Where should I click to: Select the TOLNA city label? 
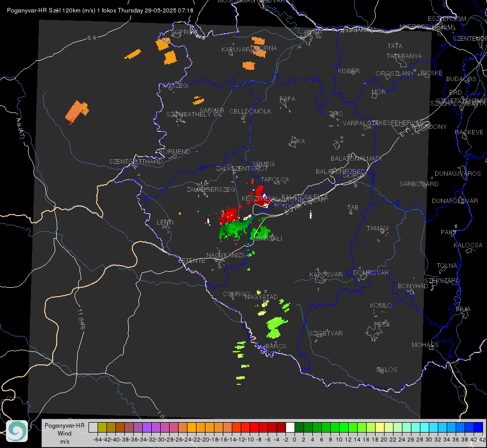pos(447,266)
